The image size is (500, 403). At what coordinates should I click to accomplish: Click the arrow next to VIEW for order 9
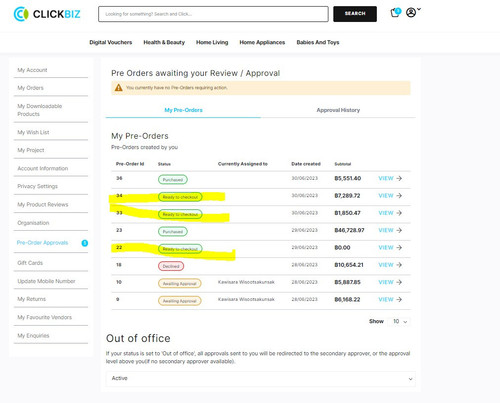[x=399, y=300]
